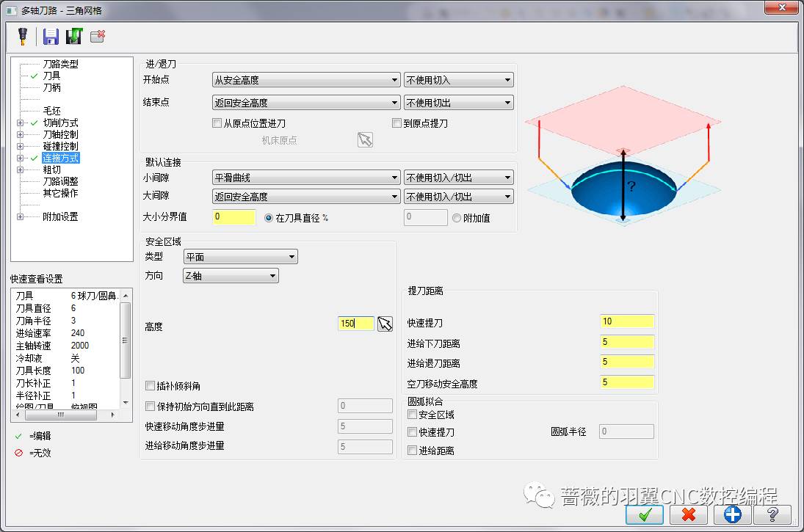Viewport: 804px width, 532px height.
Task: Click the green save-as-default toolbar icon
Action: pos(74,37)
